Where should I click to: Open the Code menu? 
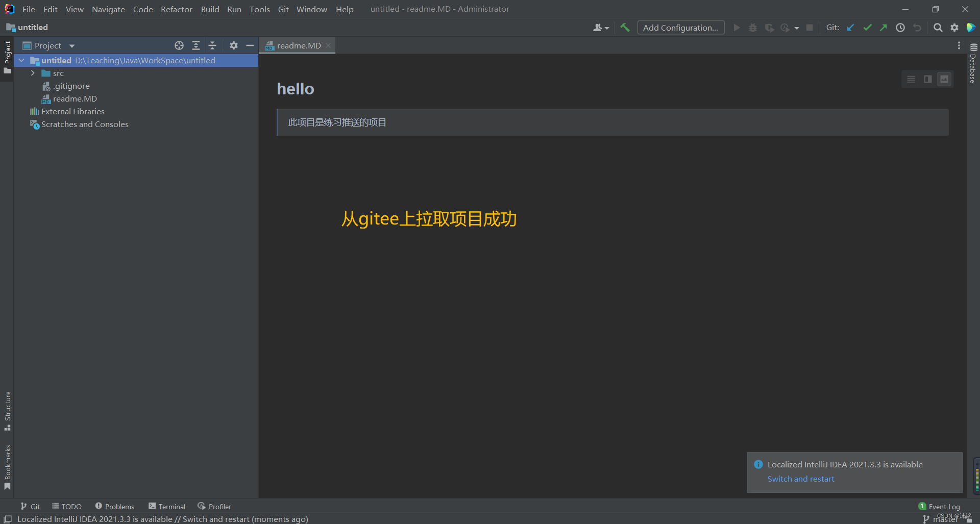[x=143, y=9]
